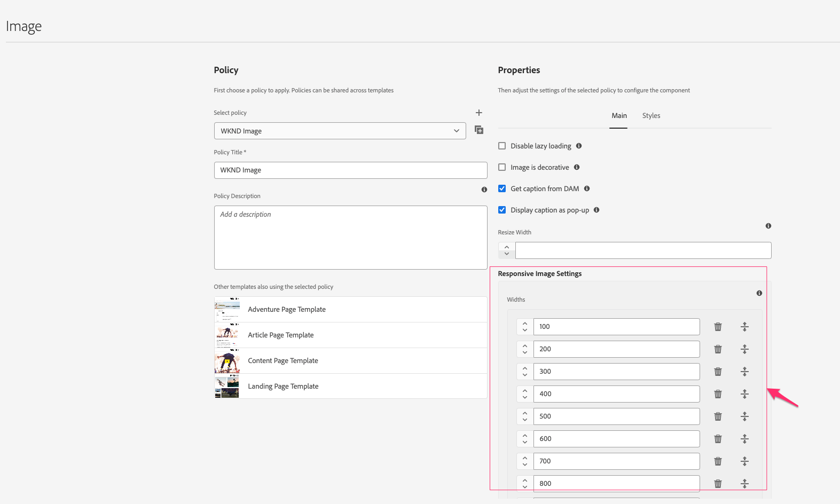The image size is (840, 504).
Task: Delete the 300 width entry
Action: 718,372
